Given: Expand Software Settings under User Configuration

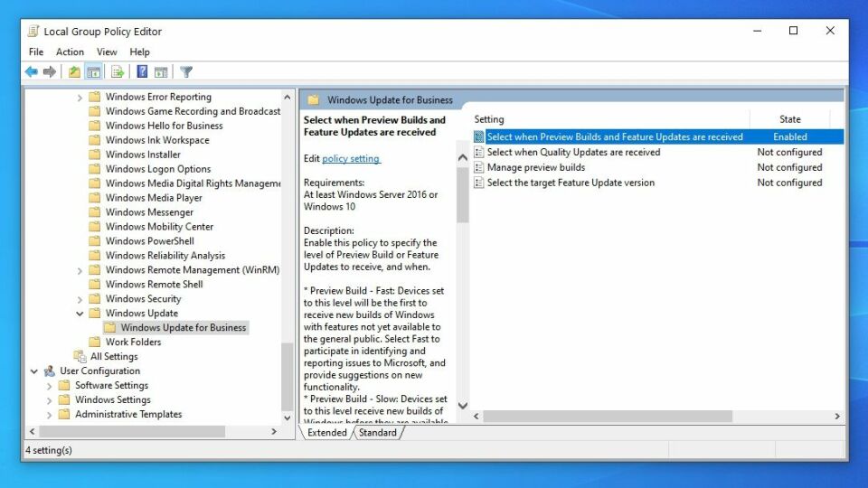Looking at the screenshot, I should (x=49, y=386).
